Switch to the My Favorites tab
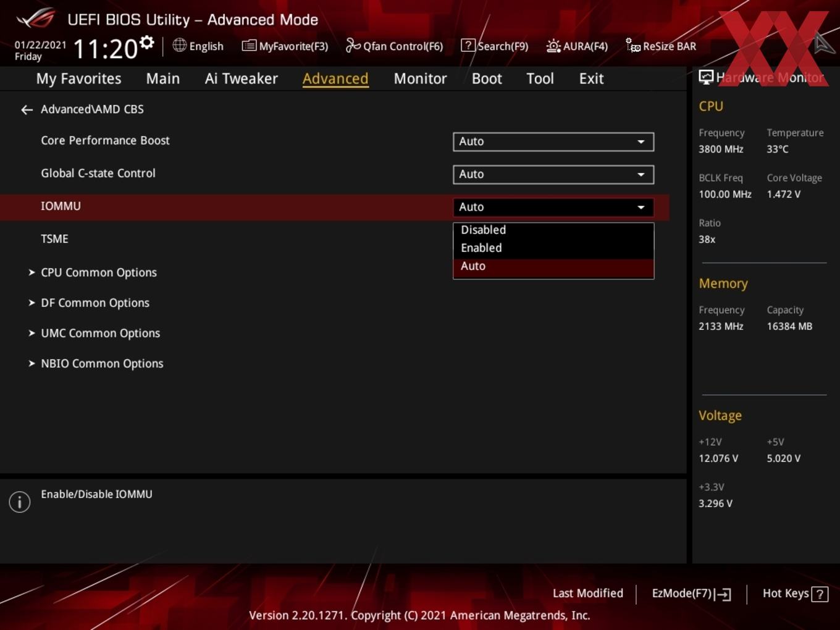This screenshot has width=840, height=630. pos(78,78)
